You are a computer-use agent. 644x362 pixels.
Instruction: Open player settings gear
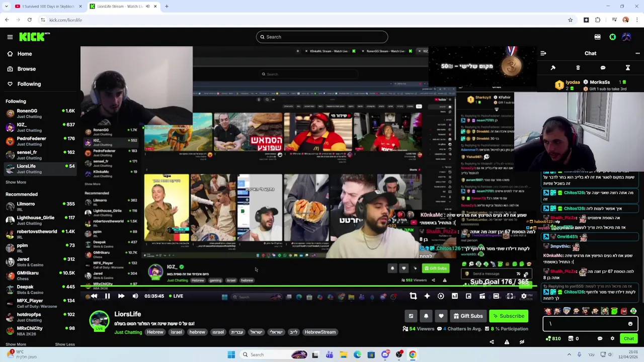coord(524,296)
